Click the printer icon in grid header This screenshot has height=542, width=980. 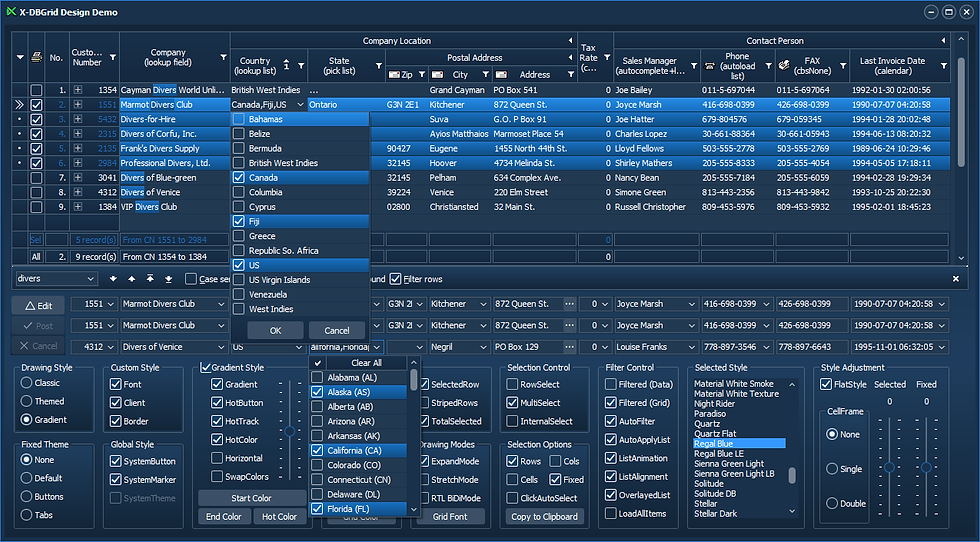36,57
